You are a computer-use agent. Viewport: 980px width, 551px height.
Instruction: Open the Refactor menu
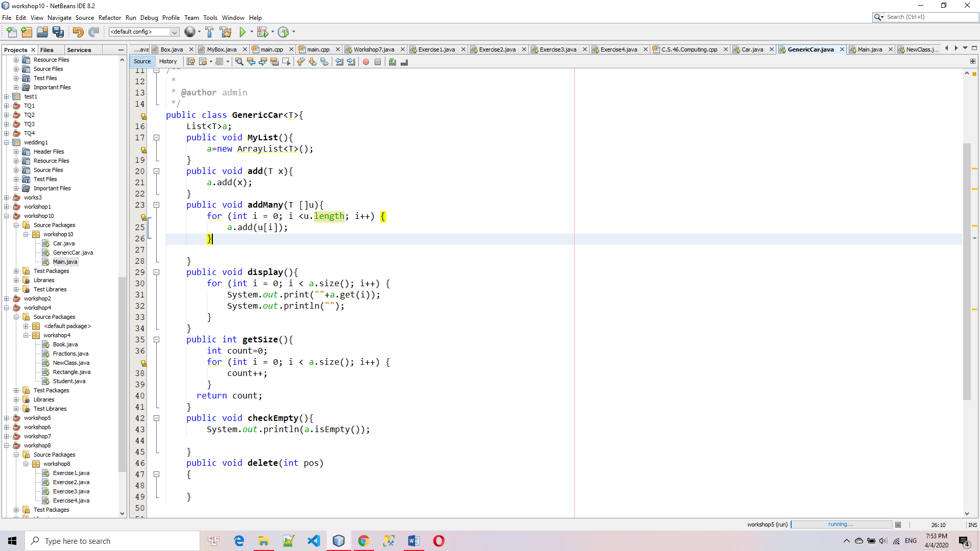pyautogui.click(x=110, y=17)
